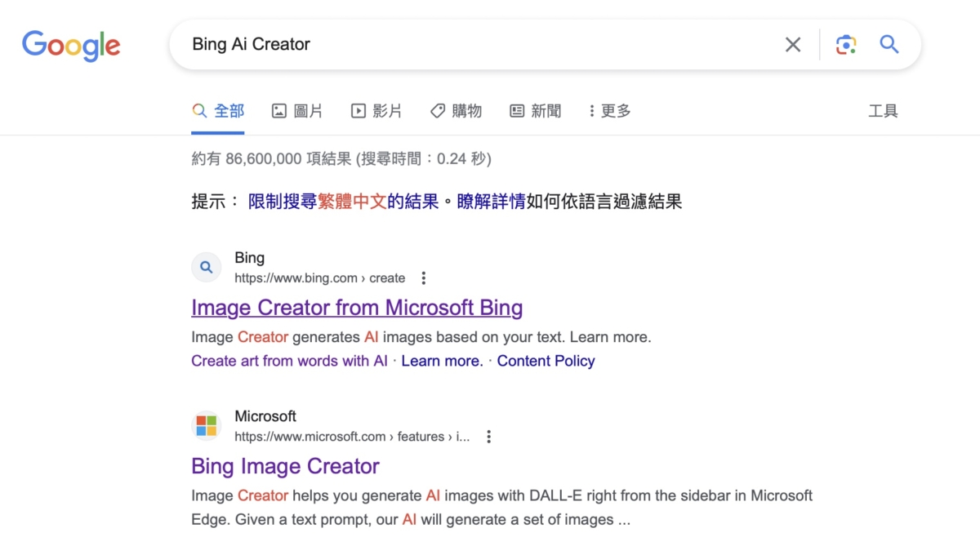The height and width of the screenshot is (555, 980).
Task: Click into the search text field
Action: click(474, 45)
